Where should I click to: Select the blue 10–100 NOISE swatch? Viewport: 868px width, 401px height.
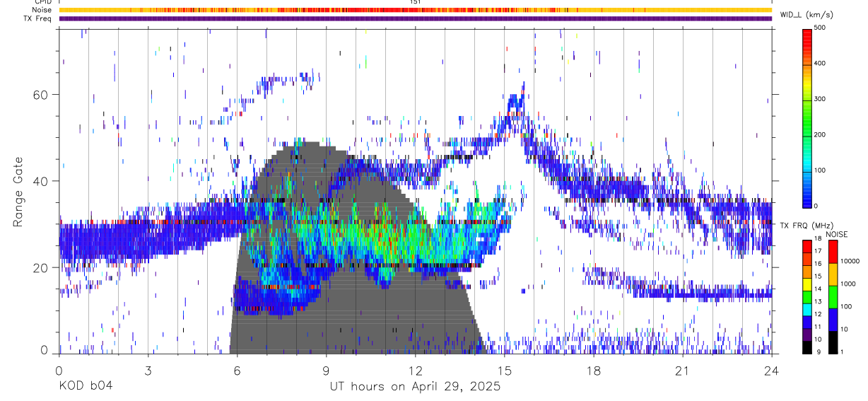pos(832,320)
